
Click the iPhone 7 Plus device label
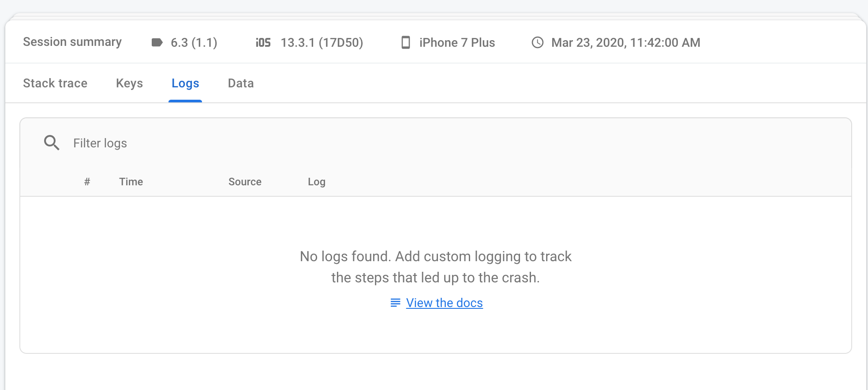[x=457, y=43]
